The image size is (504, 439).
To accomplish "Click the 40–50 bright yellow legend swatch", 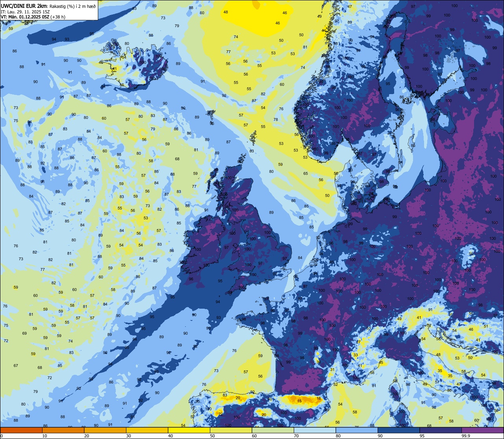I will (189, 430).
